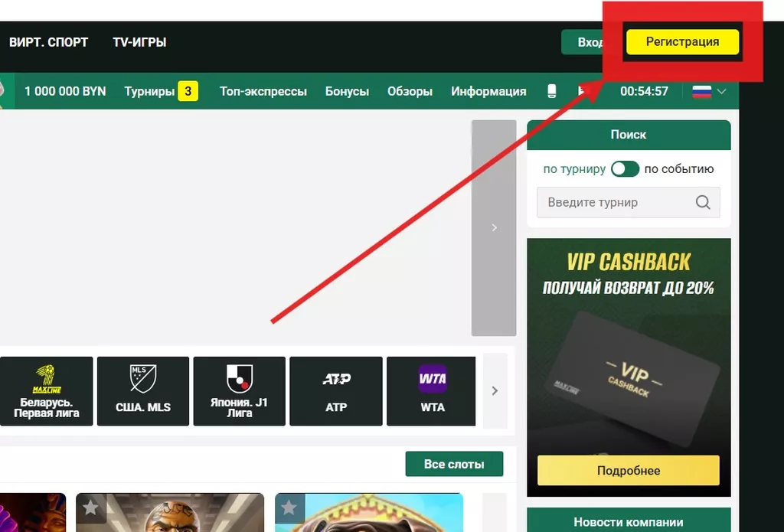Click Подробнее on VIP Cashback banner
Viewport: 784px width, 532px height.
click(629, 471)
